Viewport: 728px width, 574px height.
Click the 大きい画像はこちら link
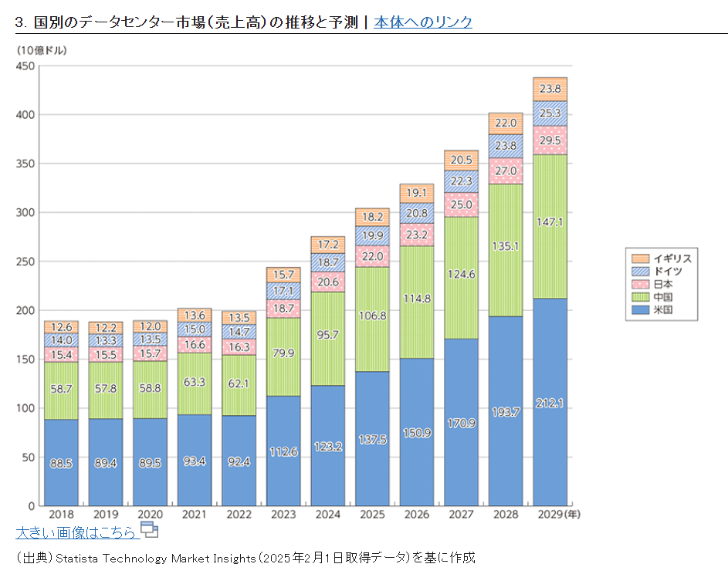click(76, 532)
